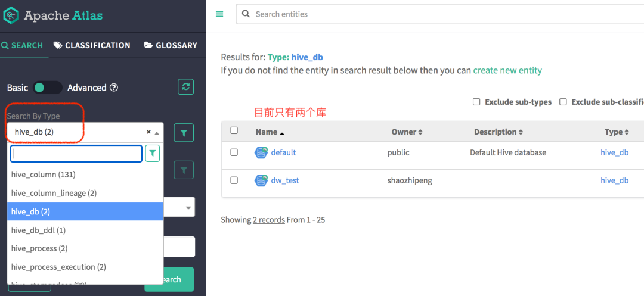Click the type attribute filter icon beside hive_db
644x296 pixels.
click(x=184, y=133)
